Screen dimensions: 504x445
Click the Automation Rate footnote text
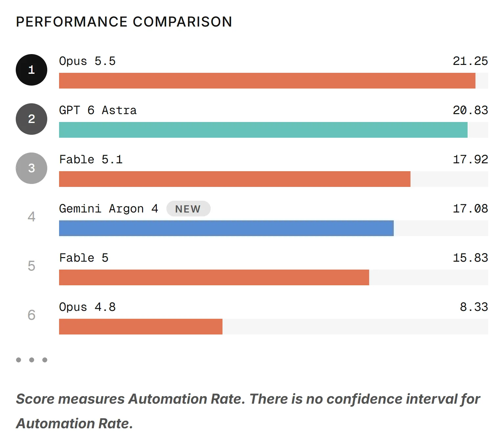pyautogui.click(x=248, y=411)
